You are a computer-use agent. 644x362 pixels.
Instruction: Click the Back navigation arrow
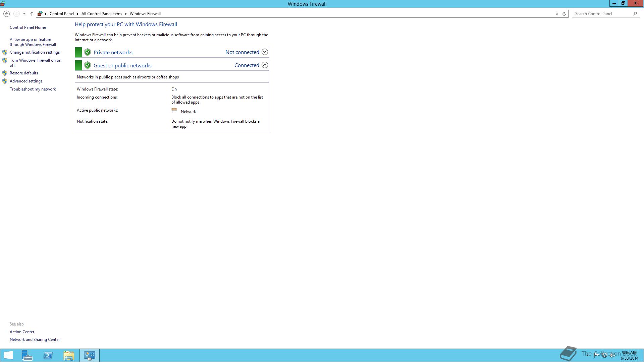point(6,14)
